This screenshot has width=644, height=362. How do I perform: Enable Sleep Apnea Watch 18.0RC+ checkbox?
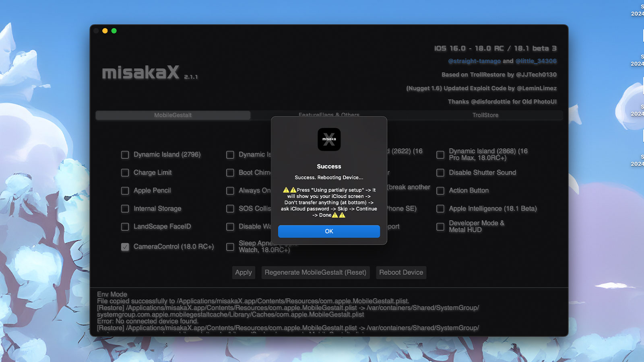coord(230,247)
